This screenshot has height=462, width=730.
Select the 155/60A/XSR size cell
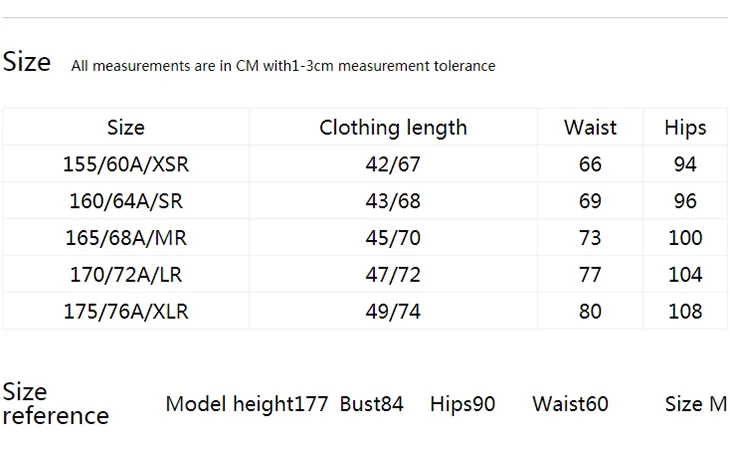[126, 164]
